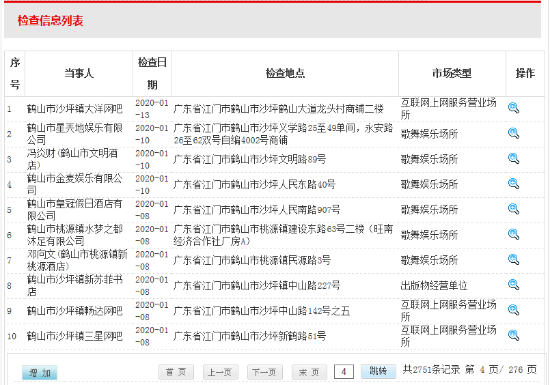Click view icon for 鹤山市沙坪镇畅达网吧
This screenshot has height=385, width=550.
tap(513, 310)
